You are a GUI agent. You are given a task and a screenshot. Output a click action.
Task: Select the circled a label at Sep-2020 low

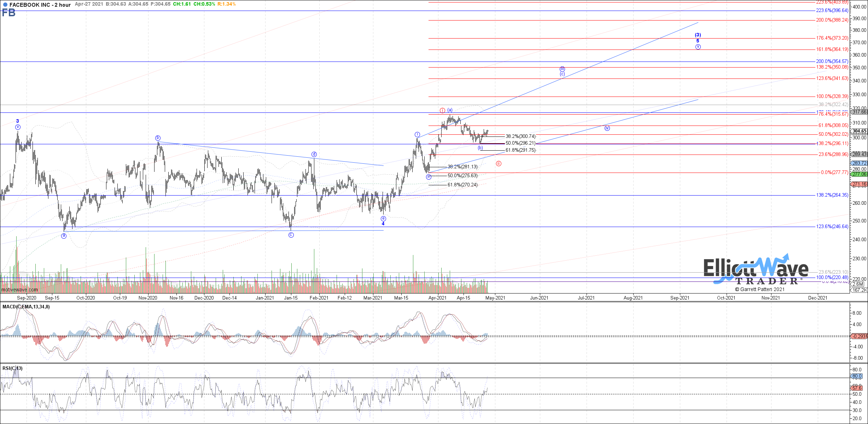coord(64,236)
